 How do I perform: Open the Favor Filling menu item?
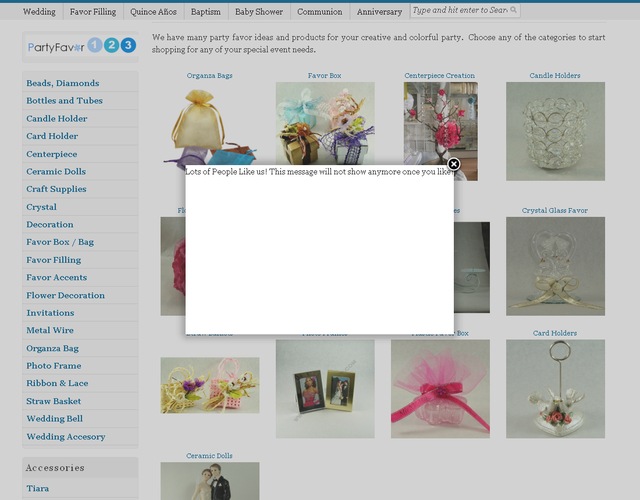coord(93,12)
